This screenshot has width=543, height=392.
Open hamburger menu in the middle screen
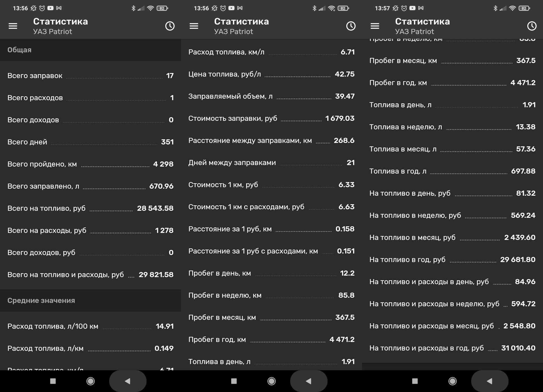tap(194, 26)
